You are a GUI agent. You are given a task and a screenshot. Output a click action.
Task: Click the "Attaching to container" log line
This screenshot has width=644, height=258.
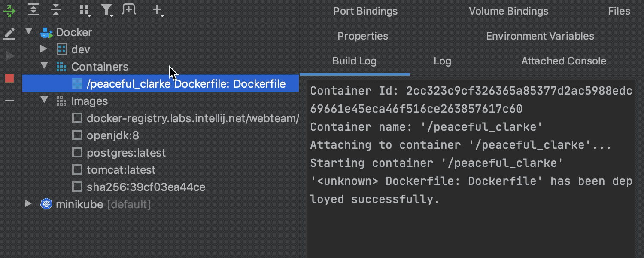(460, 145)
